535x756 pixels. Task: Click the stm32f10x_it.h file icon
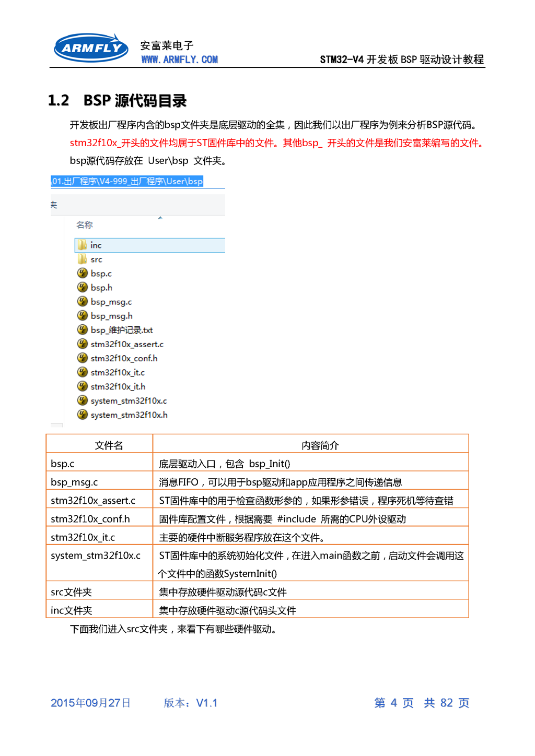click(82, 386)
